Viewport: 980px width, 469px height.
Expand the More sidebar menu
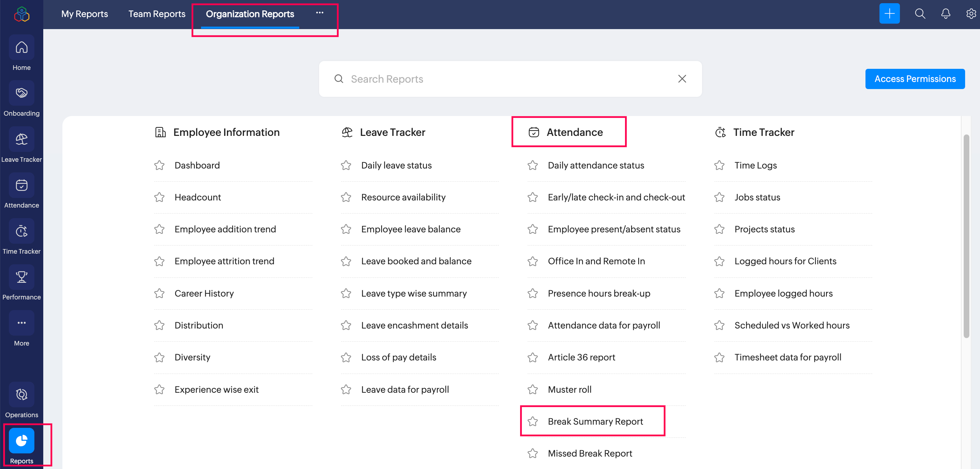click(x=22, y=323)
